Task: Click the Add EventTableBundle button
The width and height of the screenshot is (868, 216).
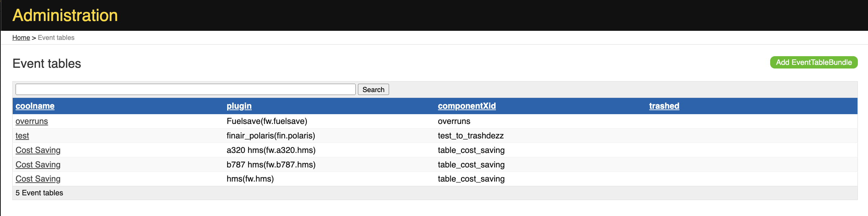Action: (814, 62)
